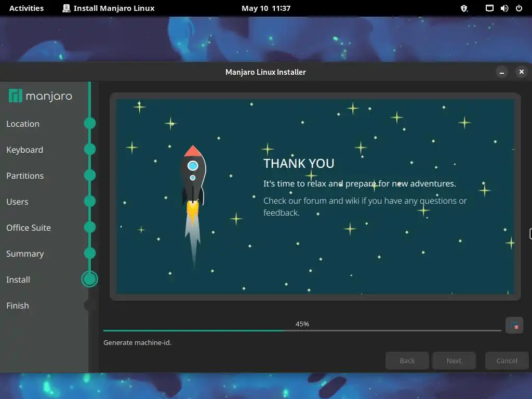Image resolution: width=532 pixels, height=399 pixels.
Task: Click the Summary step progress dot
Action: coord(90,253)
